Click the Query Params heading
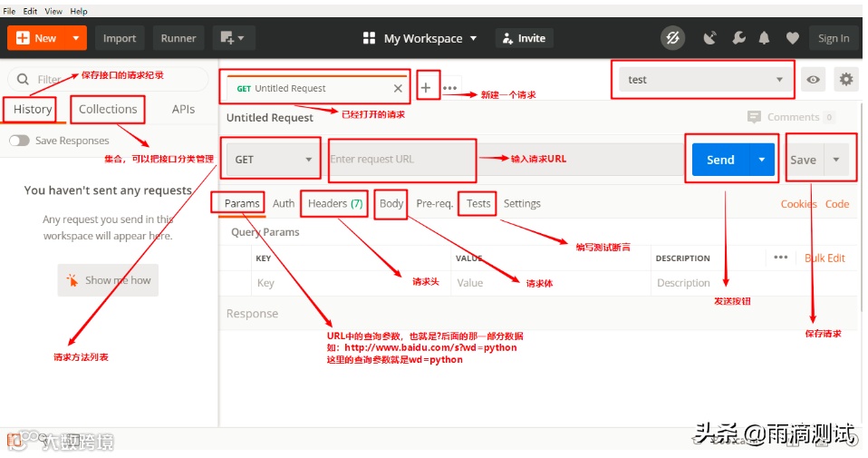The width and height of the screenshot is (868, 458). coord(265,232)
